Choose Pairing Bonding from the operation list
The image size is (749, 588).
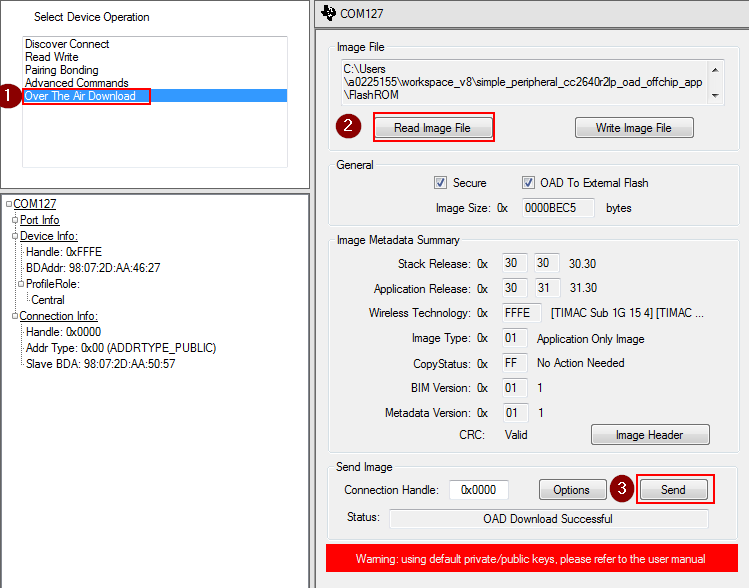[62, 70]
